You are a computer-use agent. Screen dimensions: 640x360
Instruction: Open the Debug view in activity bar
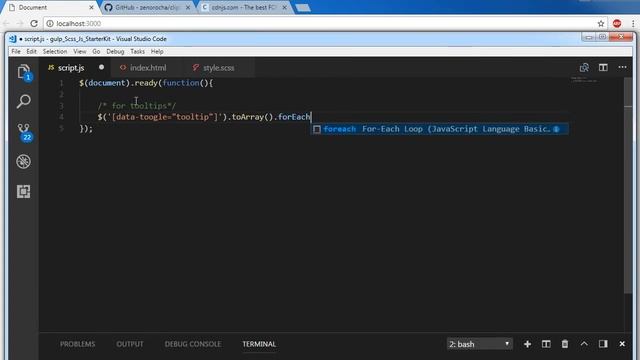coord(24,161)
